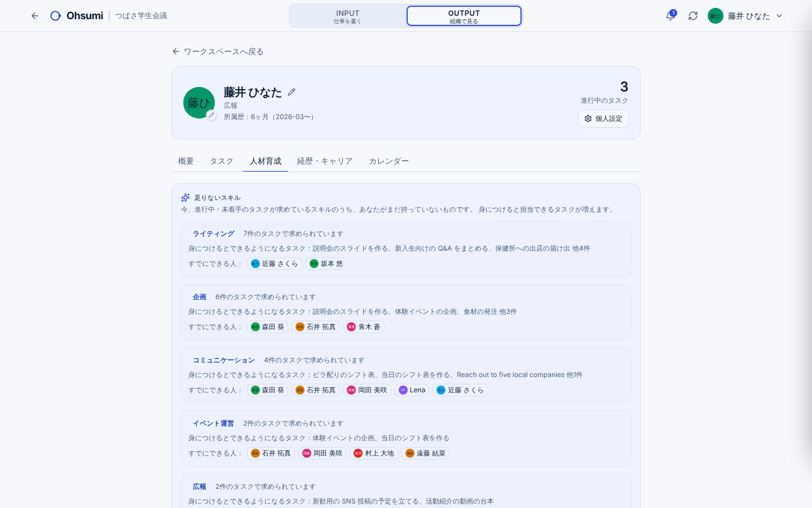The image size is (812, 508).
Task: Click the 足りないスキル sparkle icon
Action: [186, 198]
